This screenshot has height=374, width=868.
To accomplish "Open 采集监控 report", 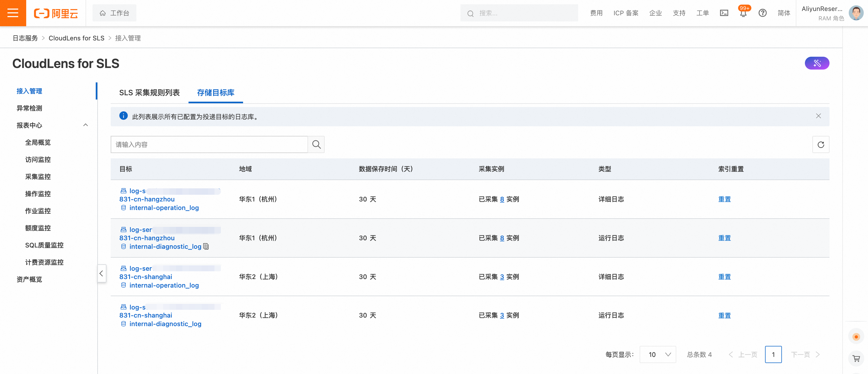I will tap(38, 177).
